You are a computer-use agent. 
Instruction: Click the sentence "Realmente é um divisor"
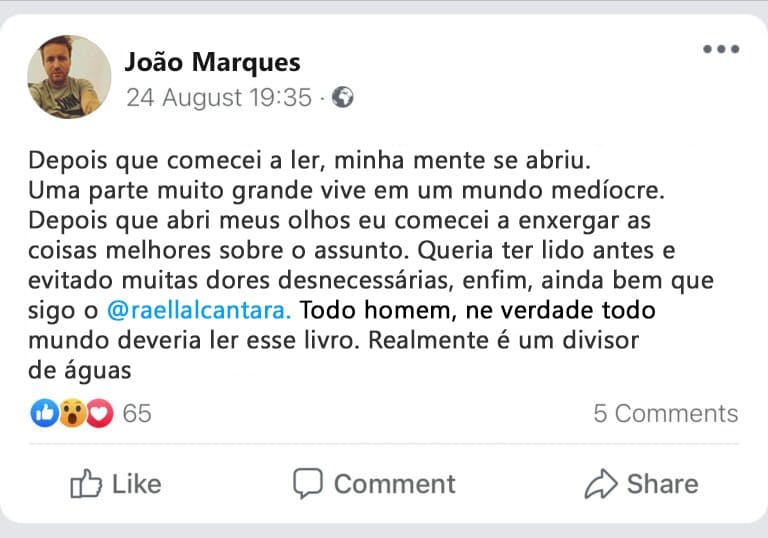tap(503, 339)
